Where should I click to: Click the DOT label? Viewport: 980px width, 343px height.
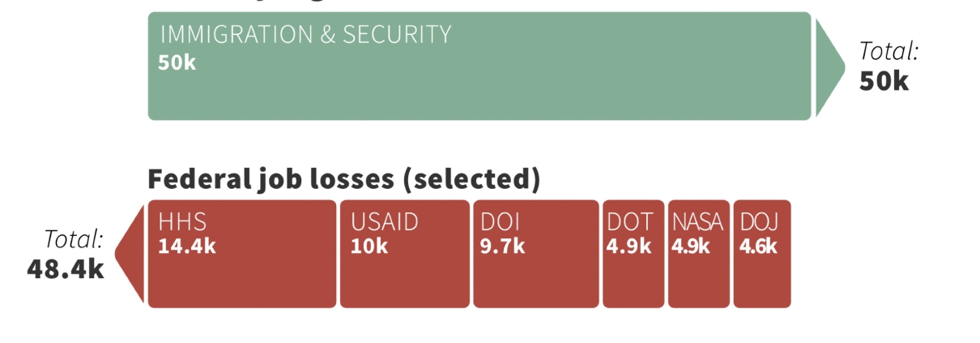(x=629, y=222)
